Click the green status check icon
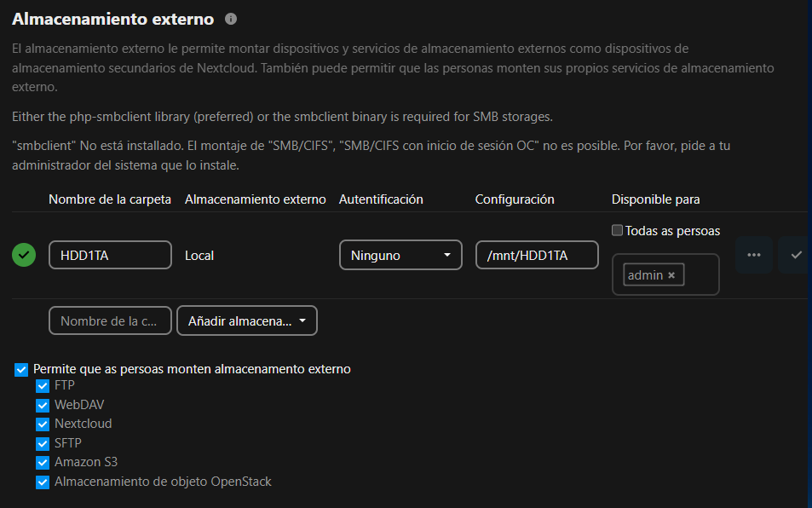The image size is (812, 508). pos(24,255)
